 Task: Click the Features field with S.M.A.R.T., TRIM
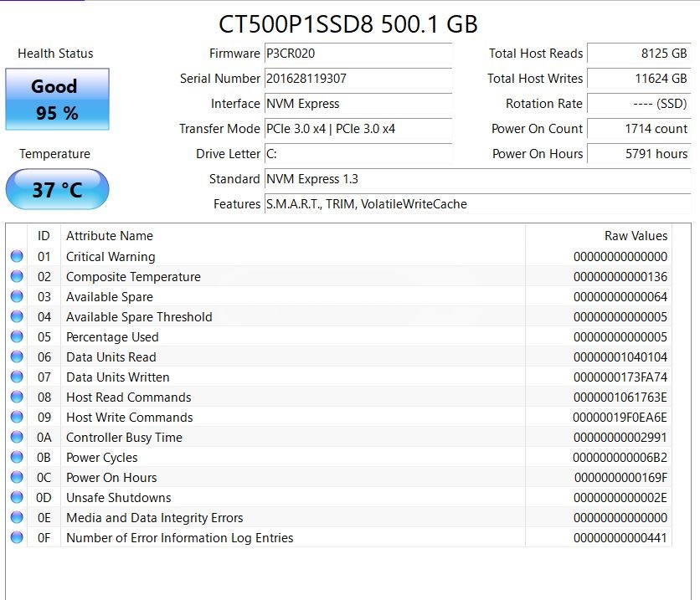point(477,204)
